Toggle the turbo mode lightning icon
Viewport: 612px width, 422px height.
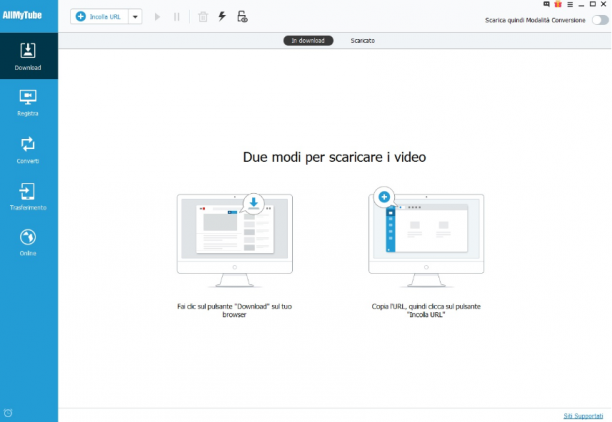[x=222, y=16]
